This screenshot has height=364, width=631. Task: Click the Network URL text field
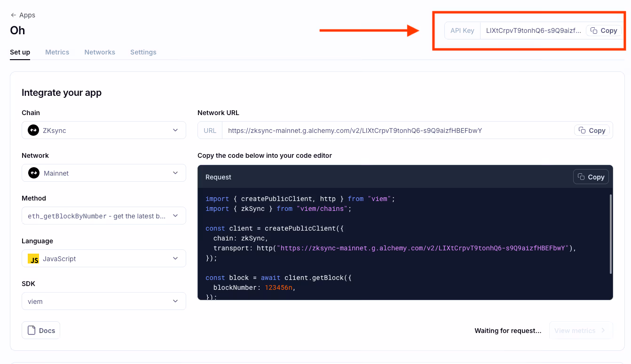[395, 131]
